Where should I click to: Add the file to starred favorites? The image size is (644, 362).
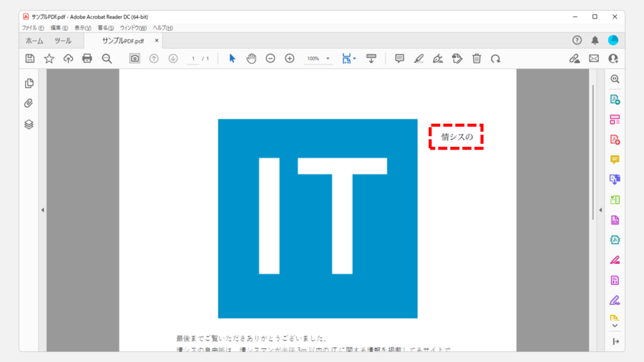[49, 58]
